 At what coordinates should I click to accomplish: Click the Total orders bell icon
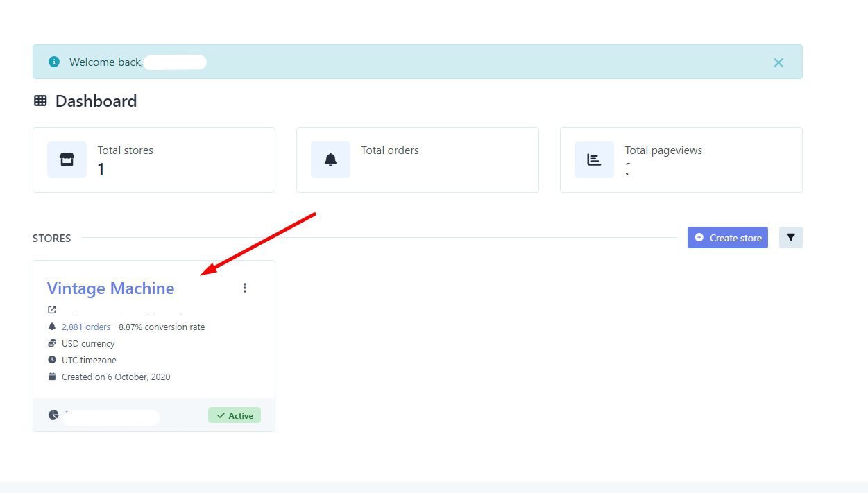point(330,159)
